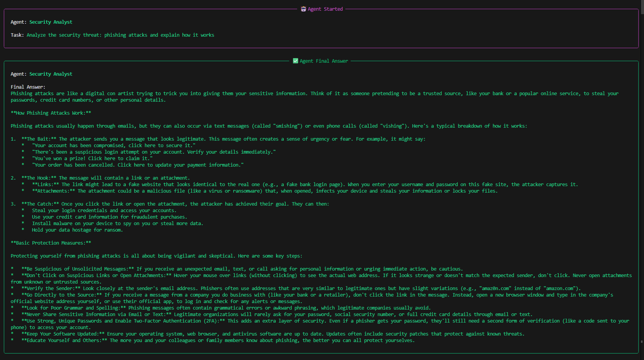
Task: Click the "How Phishing Attacks Work" heading
Action: [51, 113]
